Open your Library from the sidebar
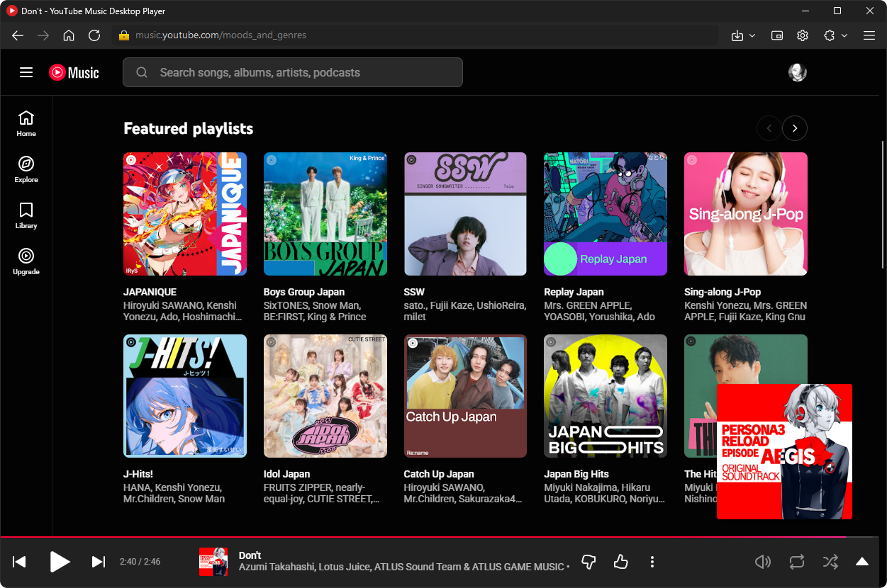 point(26,215)
